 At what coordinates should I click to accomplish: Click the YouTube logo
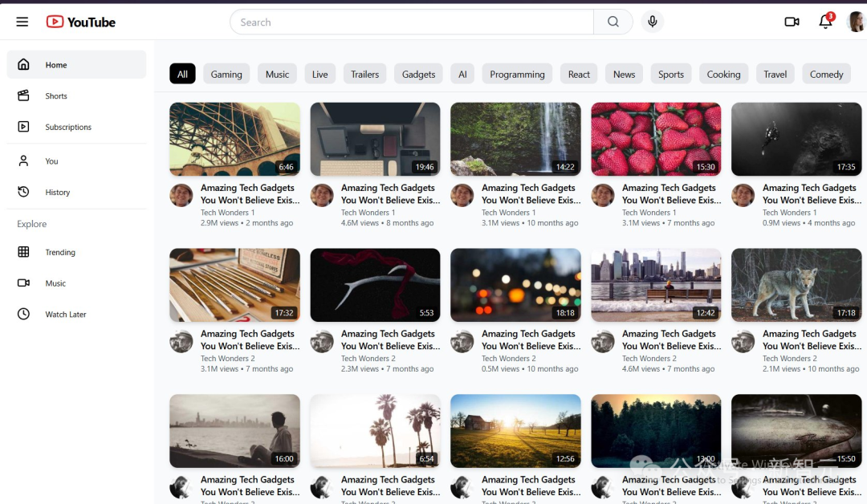81,22
